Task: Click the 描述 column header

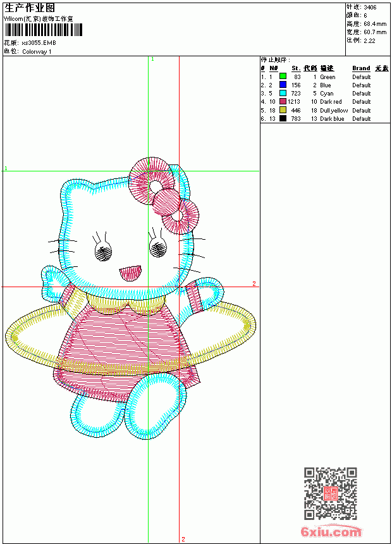Action: pyautogui.click(x=327, y=68)
